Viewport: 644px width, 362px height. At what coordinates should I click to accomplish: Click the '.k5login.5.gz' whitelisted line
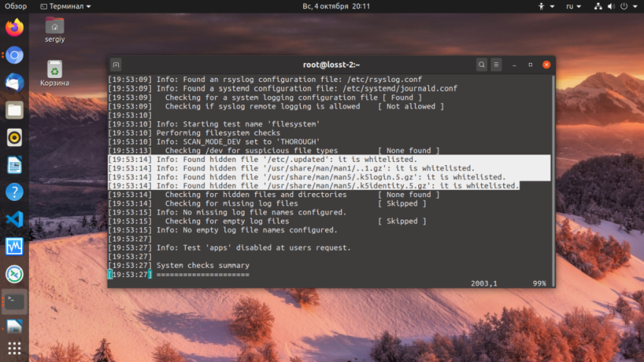(x=307, y=177)
